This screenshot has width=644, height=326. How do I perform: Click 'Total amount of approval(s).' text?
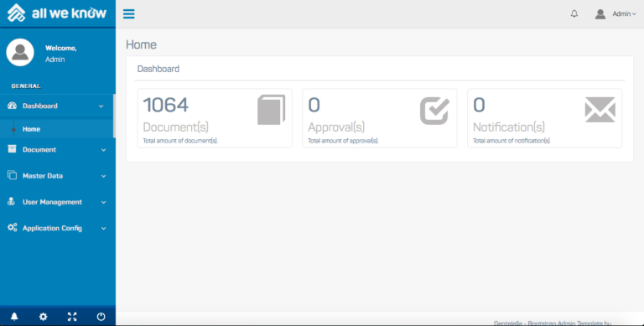coord(343,141)
